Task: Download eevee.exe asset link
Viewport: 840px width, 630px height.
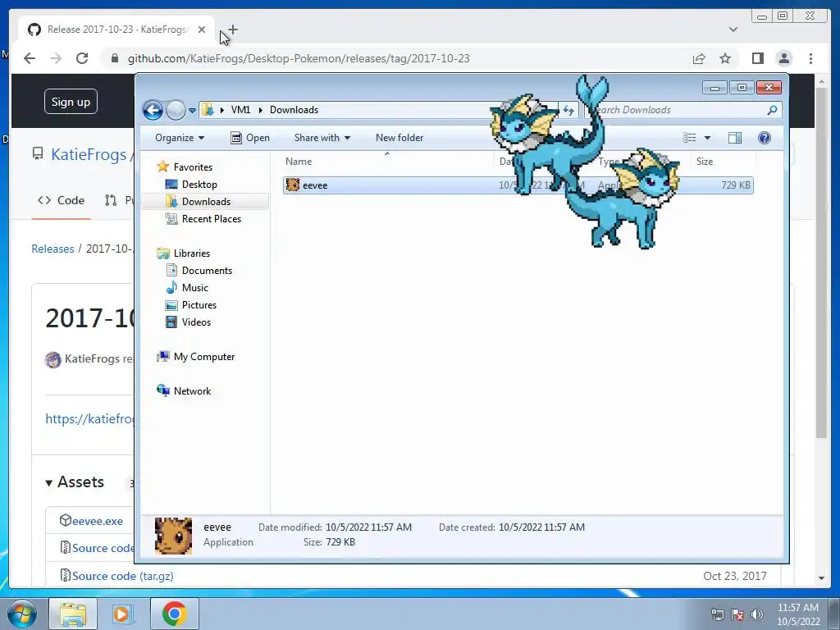Action: click(x=98, y=521)
